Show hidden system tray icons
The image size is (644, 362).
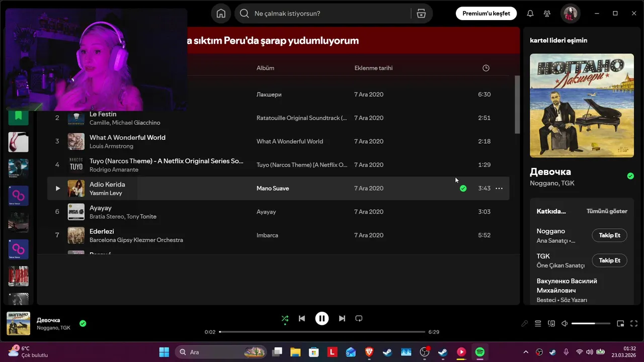pyautogui.click(x=526, y=352)
